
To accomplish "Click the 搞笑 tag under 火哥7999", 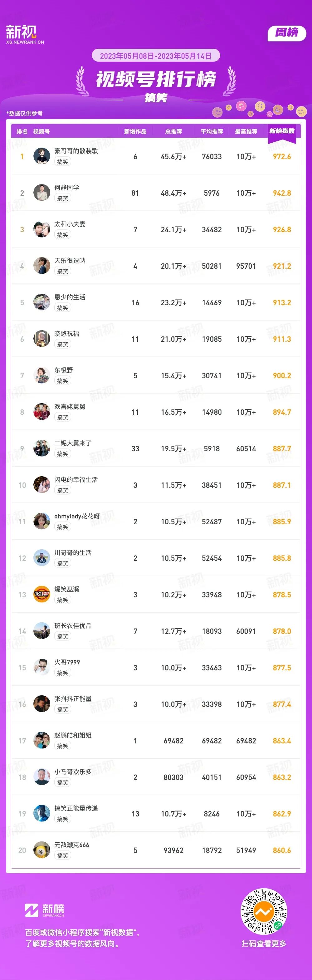I will click(63, 674).
